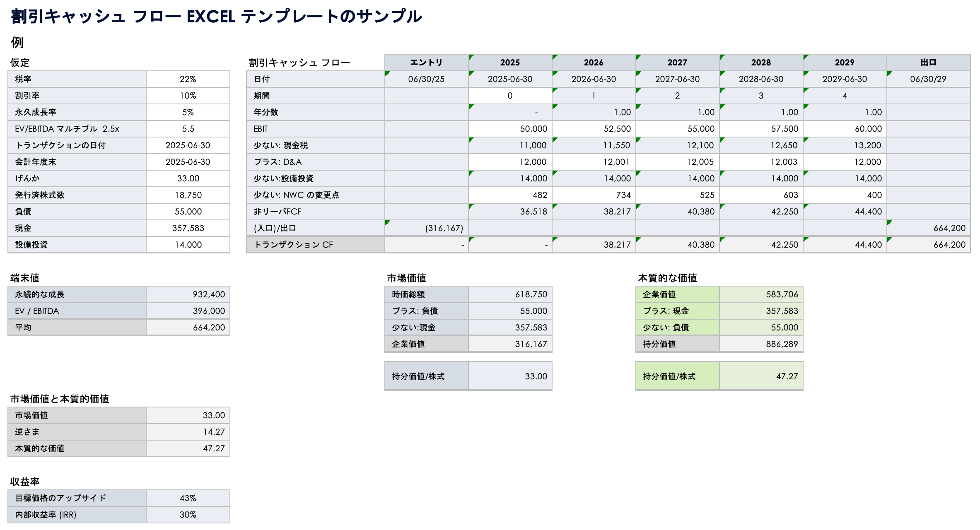Click the 目標価格のアップサイド value 43%

(188, 498)
